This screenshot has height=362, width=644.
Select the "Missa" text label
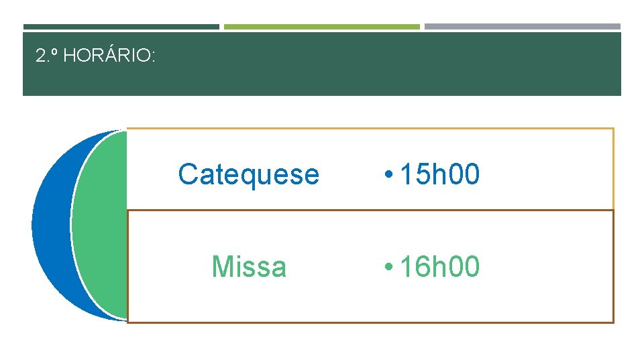click(249, 267)
